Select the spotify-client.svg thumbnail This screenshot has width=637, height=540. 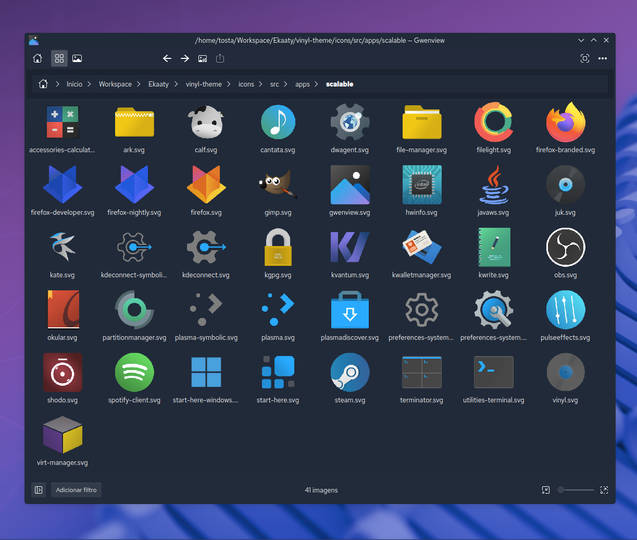pyautogui.click(x=134, y=372)
